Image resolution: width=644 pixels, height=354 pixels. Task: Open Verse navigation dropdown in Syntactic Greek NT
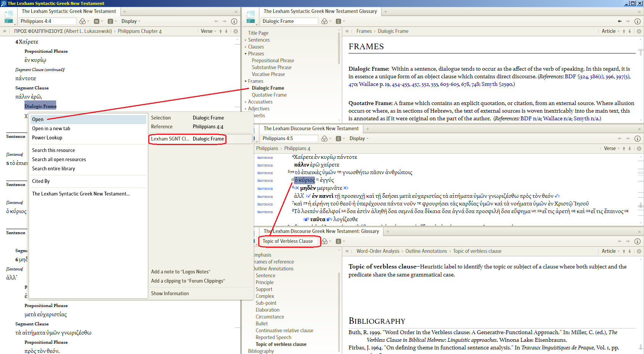[x=208, y=31]
